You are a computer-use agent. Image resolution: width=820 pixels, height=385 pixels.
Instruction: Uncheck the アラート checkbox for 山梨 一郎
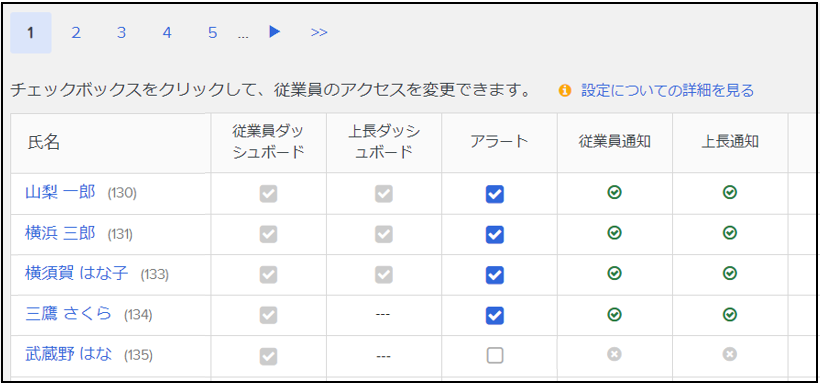point(495,195)
